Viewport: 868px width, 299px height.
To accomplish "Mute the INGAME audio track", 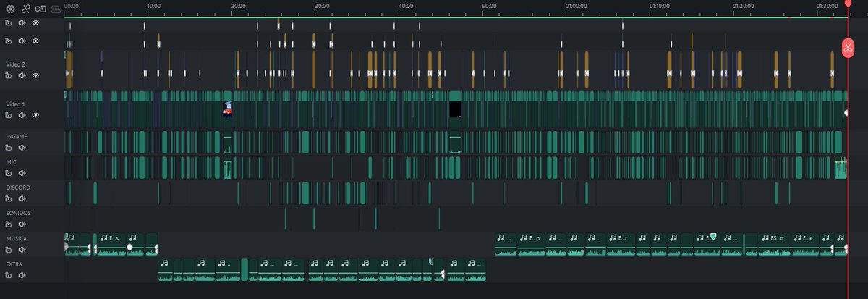I will click(x=22, y=147).
